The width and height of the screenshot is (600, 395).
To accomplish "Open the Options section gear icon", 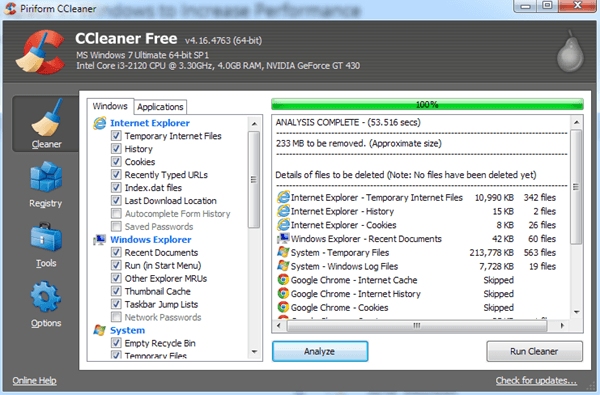I will click(46, 297).
